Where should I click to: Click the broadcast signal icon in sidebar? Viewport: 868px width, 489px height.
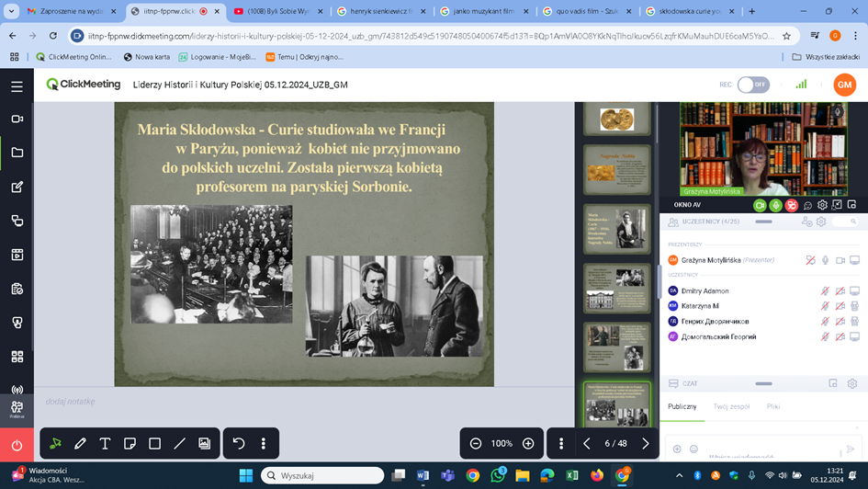coord(17,390)
